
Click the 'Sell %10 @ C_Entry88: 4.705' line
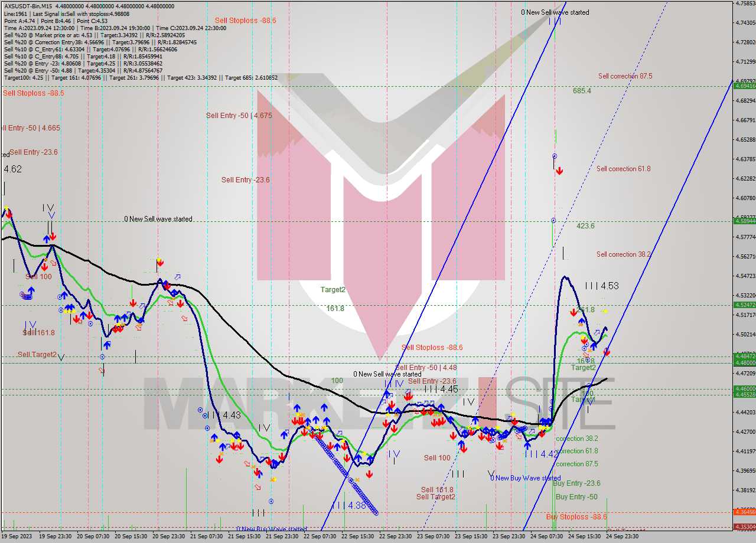click(x=83, y=56)
